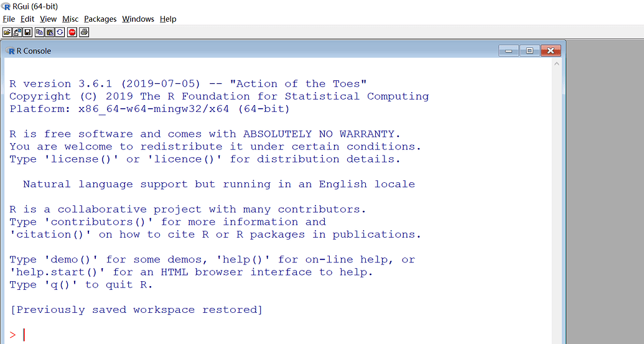Open the Windows menu
The image size is (644, 344).
pos(138,19)
